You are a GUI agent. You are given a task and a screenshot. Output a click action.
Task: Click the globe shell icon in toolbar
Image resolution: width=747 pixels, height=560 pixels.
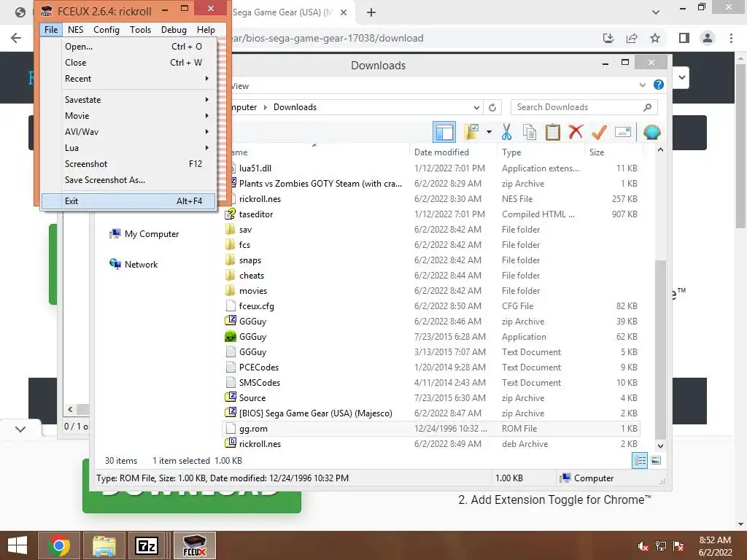click(651, 132)
